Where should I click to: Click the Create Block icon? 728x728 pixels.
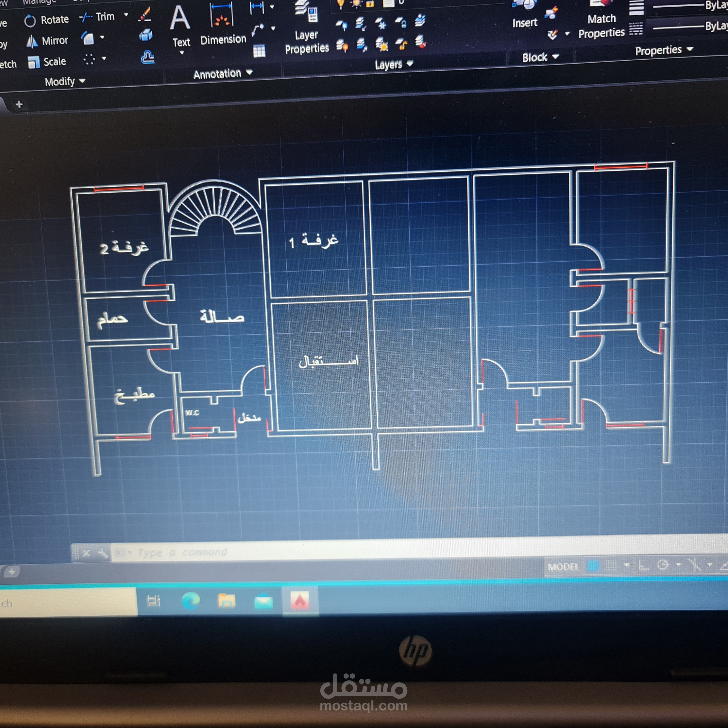551,13
